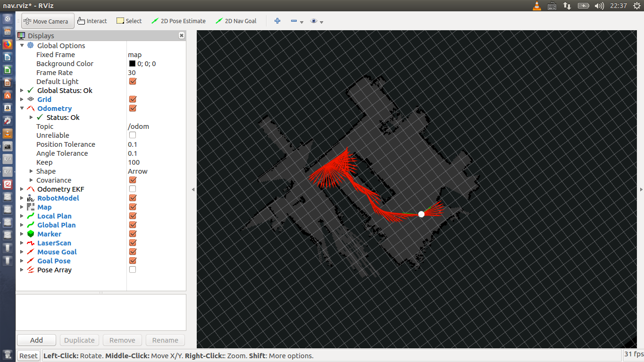Screen dimensions: 644x362
Task: Open the Background Color swatch
Action: point(133,63)
